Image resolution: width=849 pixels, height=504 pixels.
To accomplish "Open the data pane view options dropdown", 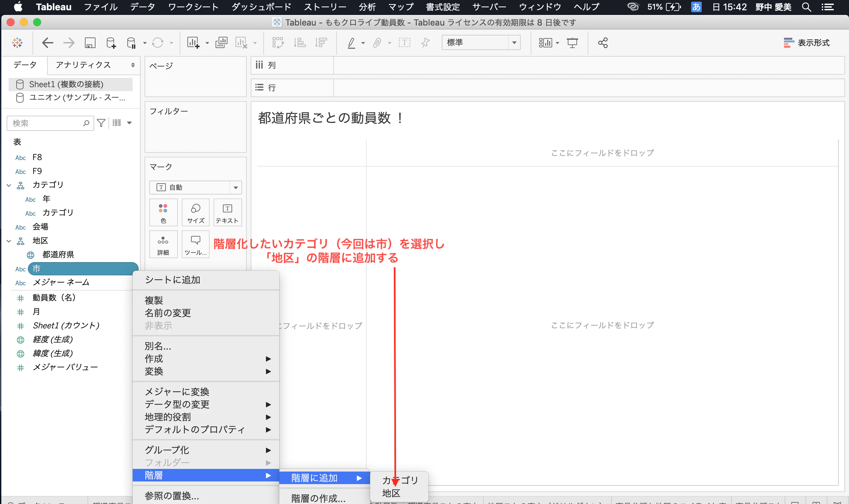I will pyautogui.click(x=129, y=123).
